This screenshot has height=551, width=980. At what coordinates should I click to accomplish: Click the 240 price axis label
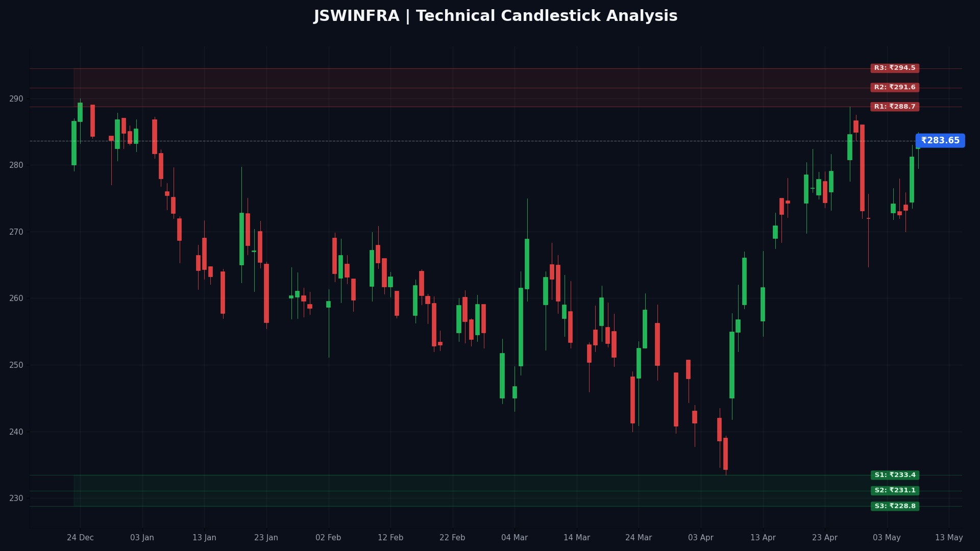16,432
